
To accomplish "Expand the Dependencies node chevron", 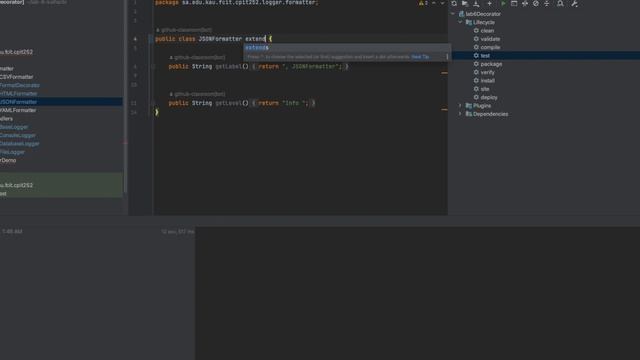I will point(460,114).
